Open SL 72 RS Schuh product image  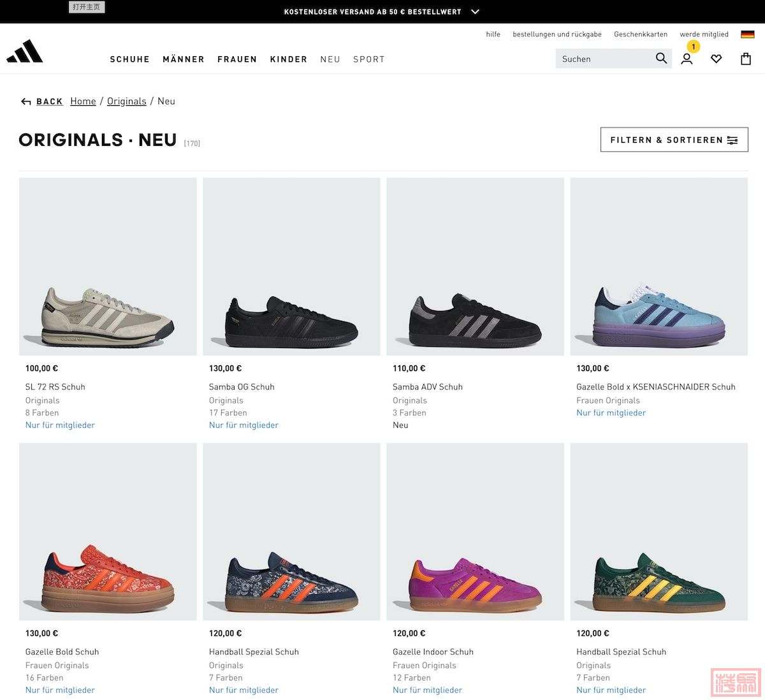[108, 266]
